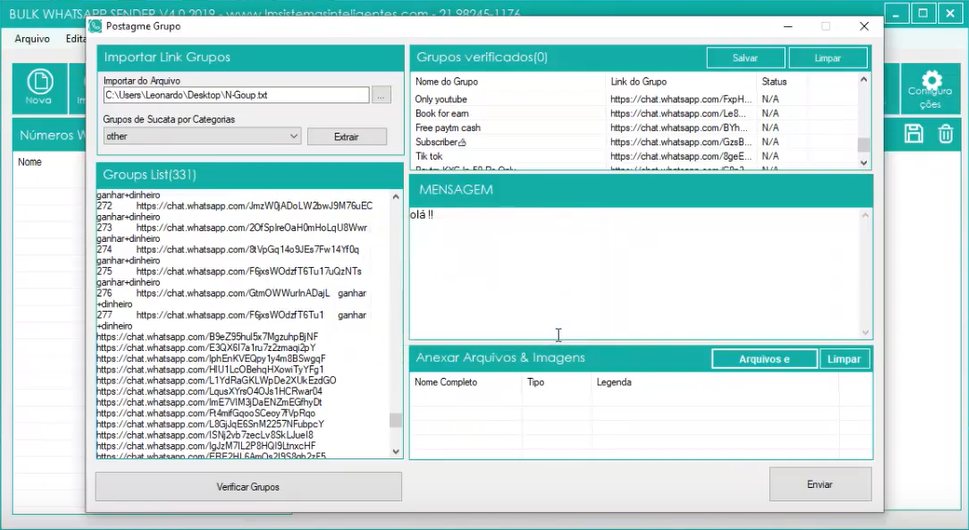Browse for file with ellipsis button

tap(381, 95)
